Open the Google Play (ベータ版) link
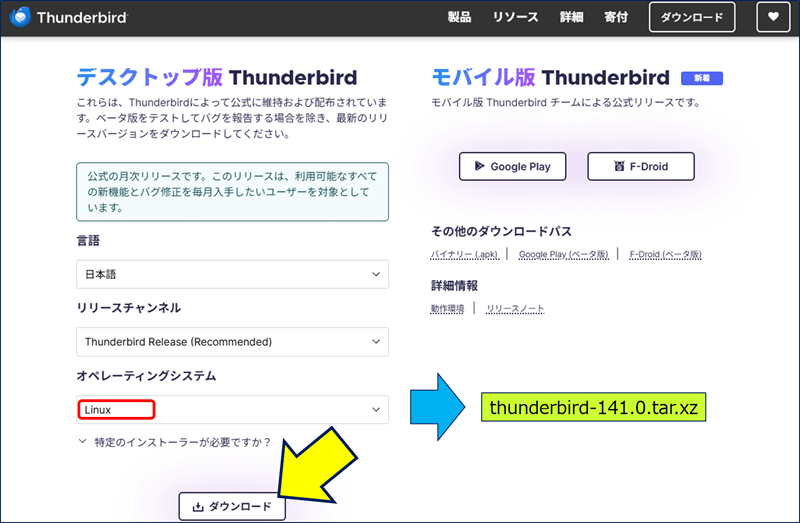Viewport: 800px width, 523px height. coord(563,254)
